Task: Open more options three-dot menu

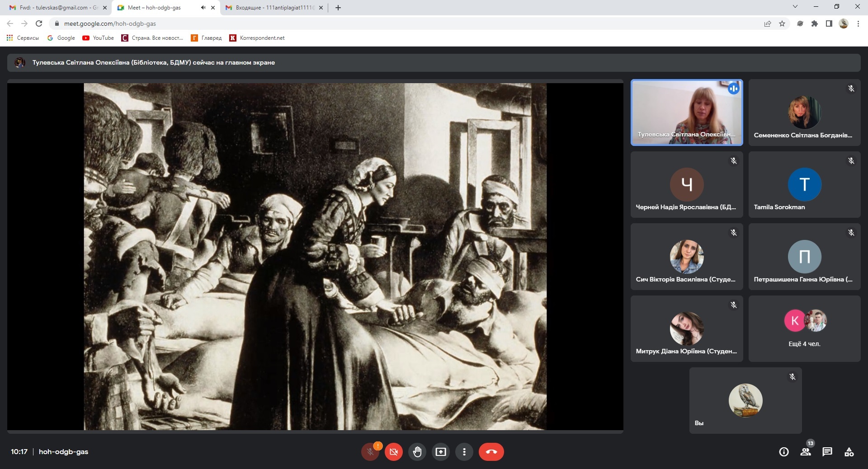Action: [464, 451]
